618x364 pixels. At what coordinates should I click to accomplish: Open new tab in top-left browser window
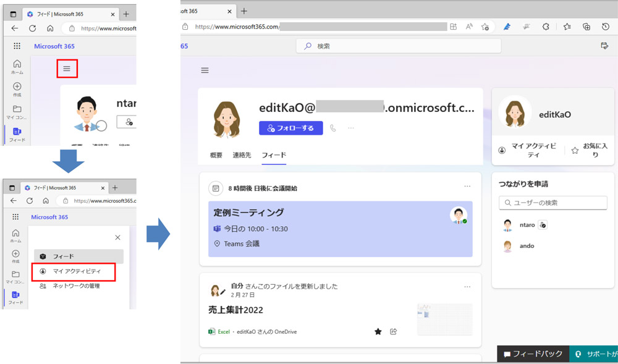tap(126, 14)
